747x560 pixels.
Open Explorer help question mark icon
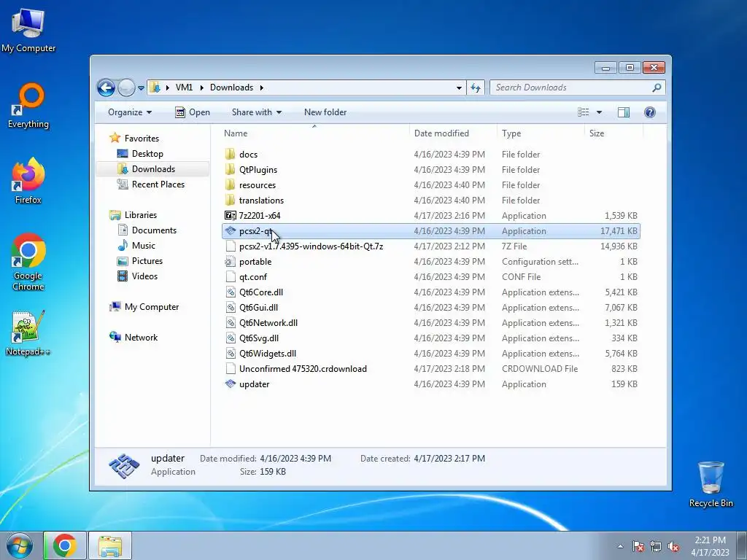(650, 112)
